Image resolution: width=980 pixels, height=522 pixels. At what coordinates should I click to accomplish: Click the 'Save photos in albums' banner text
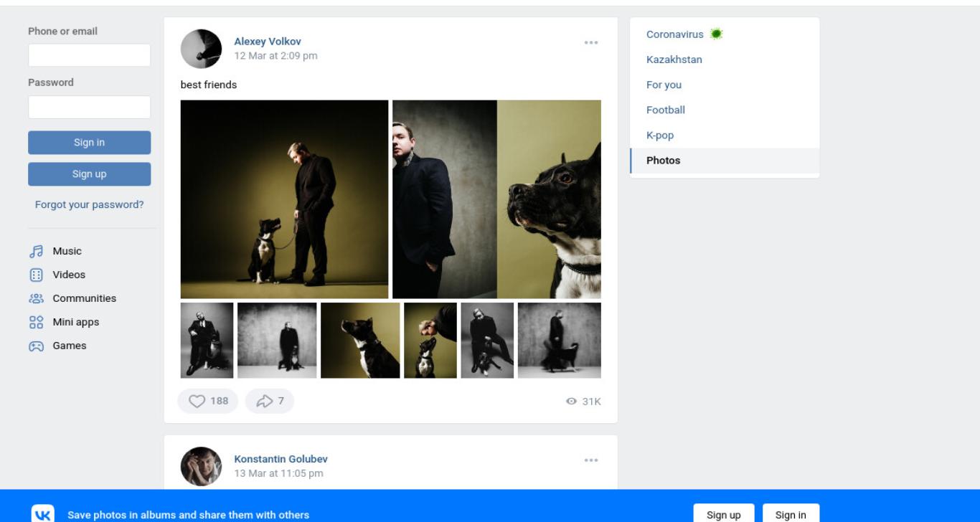pos(189,515)
